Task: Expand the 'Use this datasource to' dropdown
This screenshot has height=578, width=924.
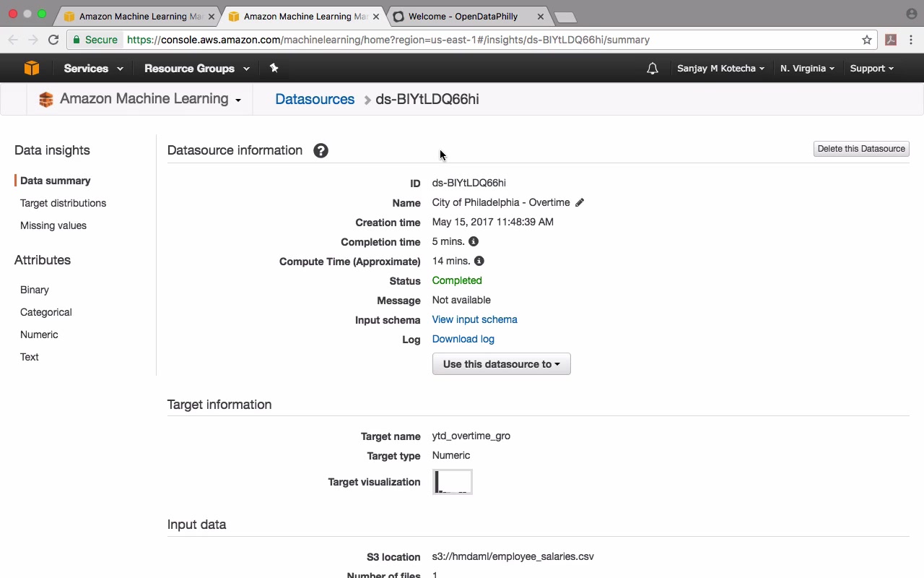Action: (502, 364)
